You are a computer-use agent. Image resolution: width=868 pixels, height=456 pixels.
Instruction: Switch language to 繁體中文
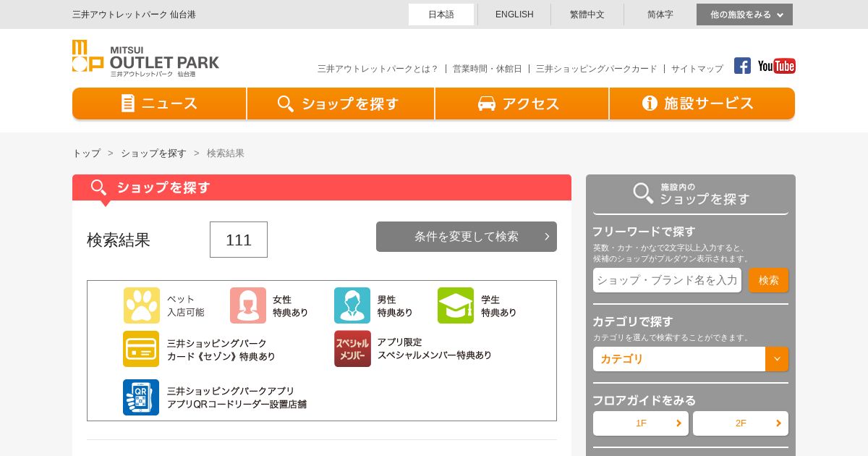tap(587, 14)
